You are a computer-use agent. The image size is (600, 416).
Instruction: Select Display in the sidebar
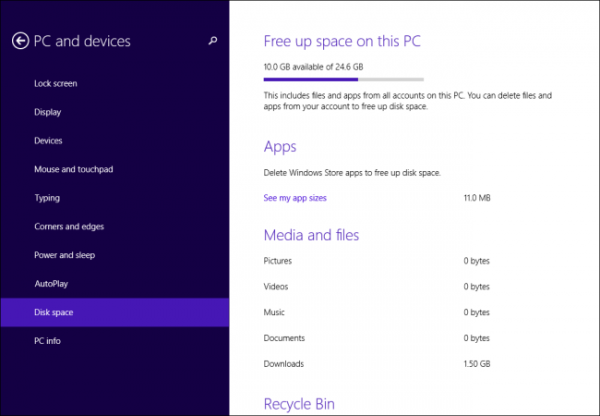tap(48, 112)
